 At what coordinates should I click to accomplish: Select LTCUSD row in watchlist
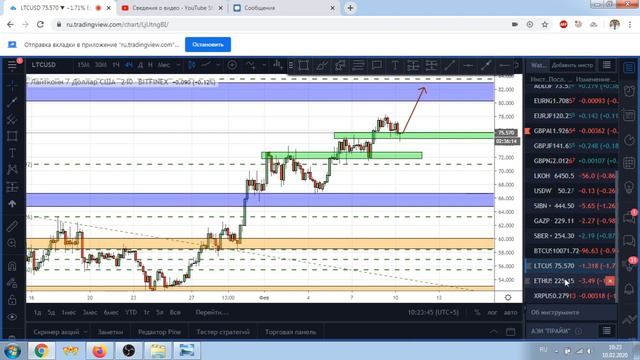pos(571,266)
